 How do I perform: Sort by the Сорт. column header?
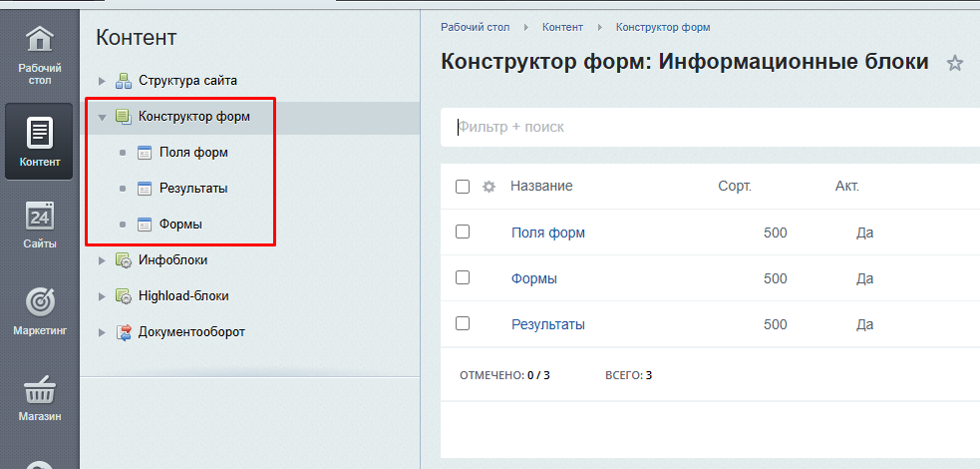pos(734,187)
